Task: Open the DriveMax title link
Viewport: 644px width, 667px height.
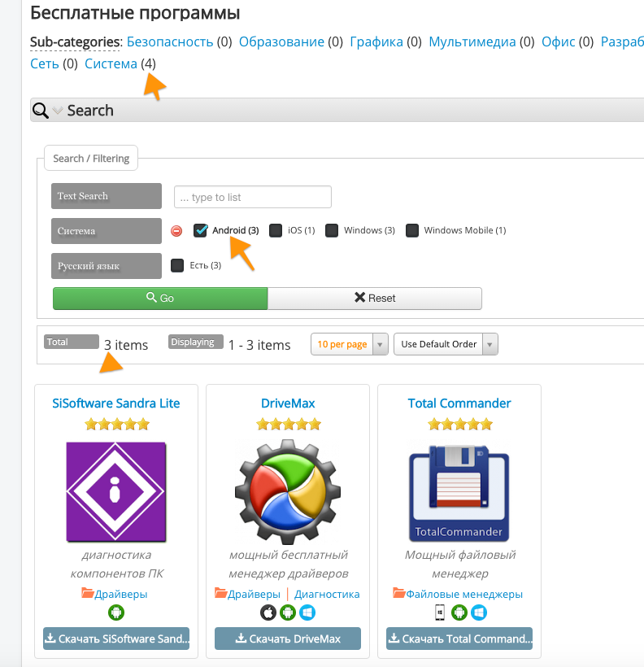Action: click(x=288, y=403)
